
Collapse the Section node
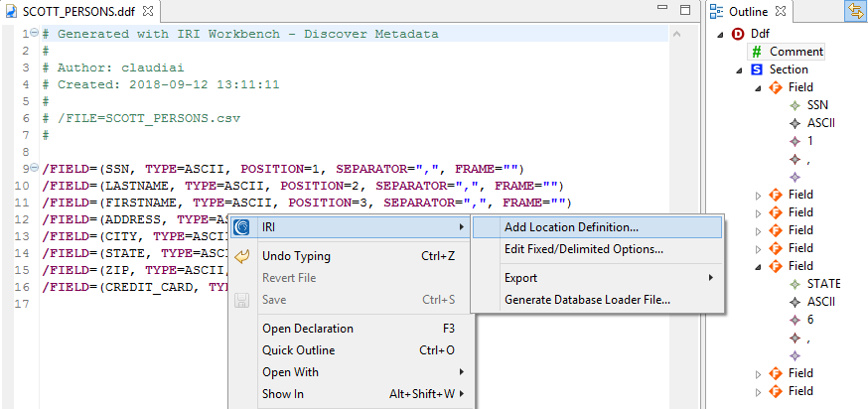740,70
